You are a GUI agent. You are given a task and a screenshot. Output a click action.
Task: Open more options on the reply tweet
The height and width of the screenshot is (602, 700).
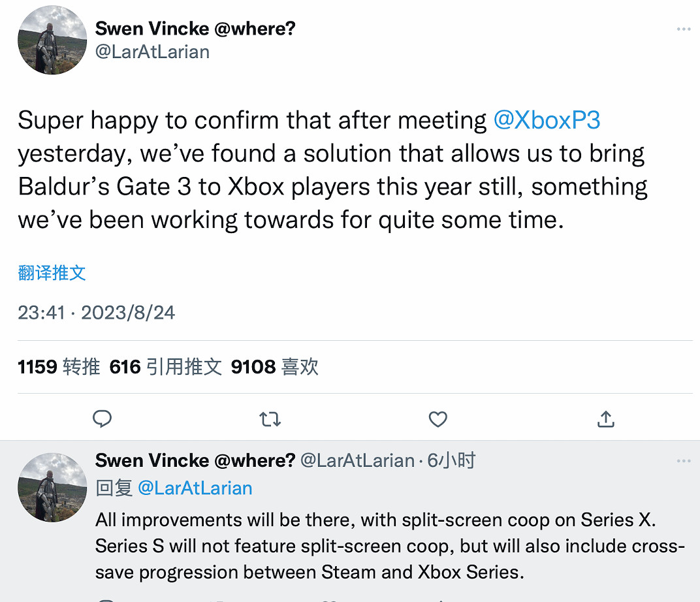pyautogui.click(x=683, y=461)
